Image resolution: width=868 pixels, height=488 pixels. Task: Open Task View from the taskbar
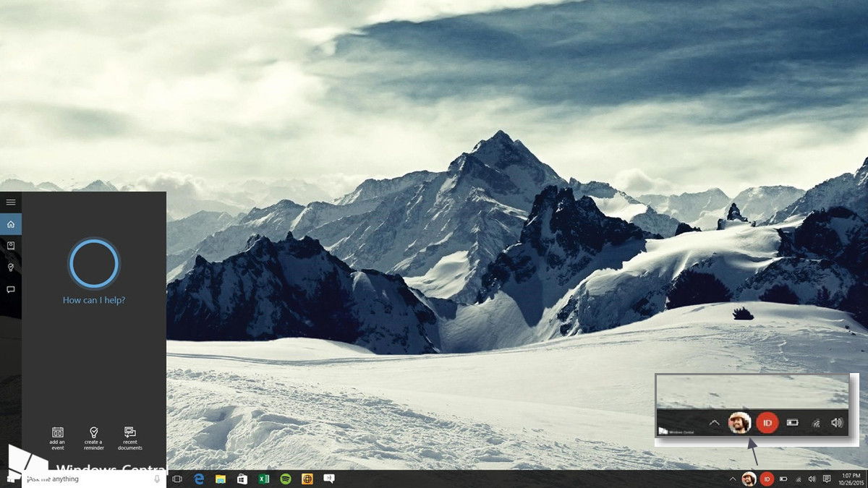177,479
